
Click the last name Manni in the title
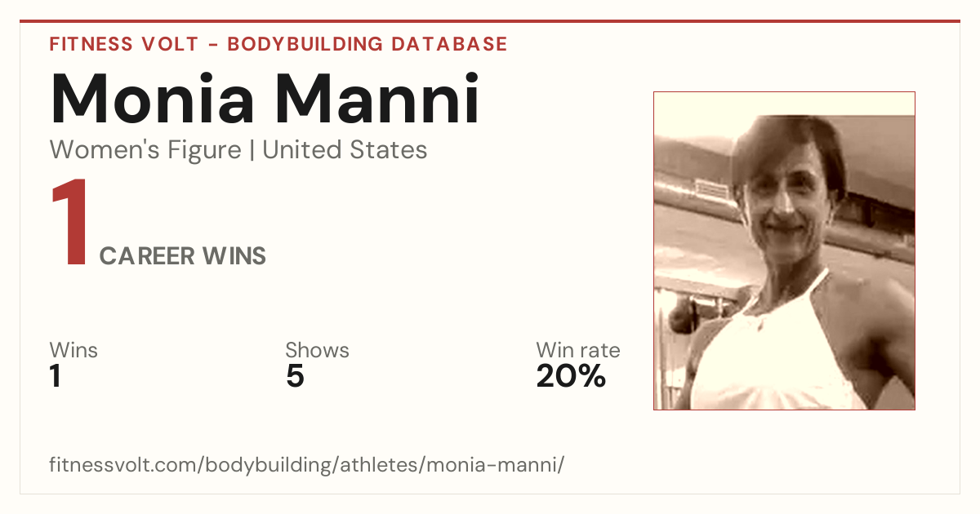click(x=376, y=100)
